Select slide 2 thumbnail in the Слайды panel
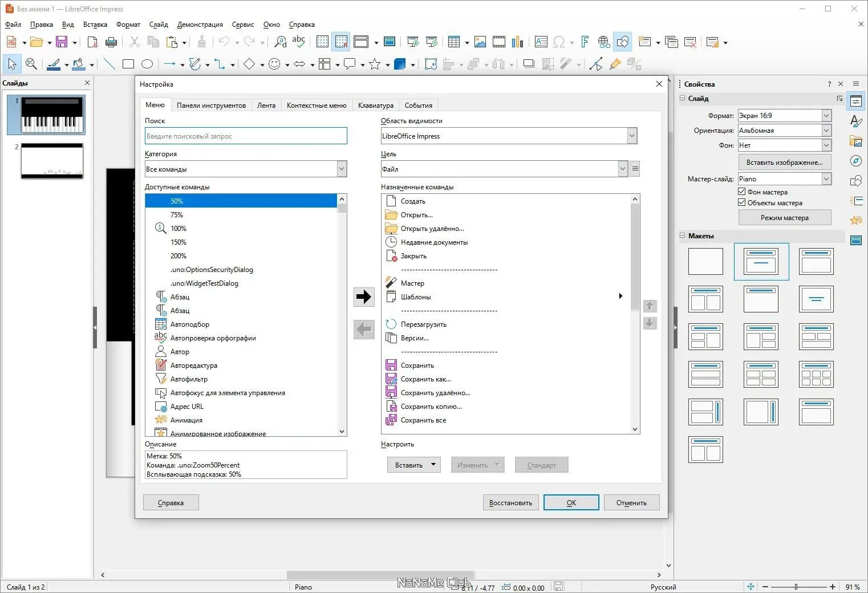This screenshot has width=868, height=593. coord(52,161)
